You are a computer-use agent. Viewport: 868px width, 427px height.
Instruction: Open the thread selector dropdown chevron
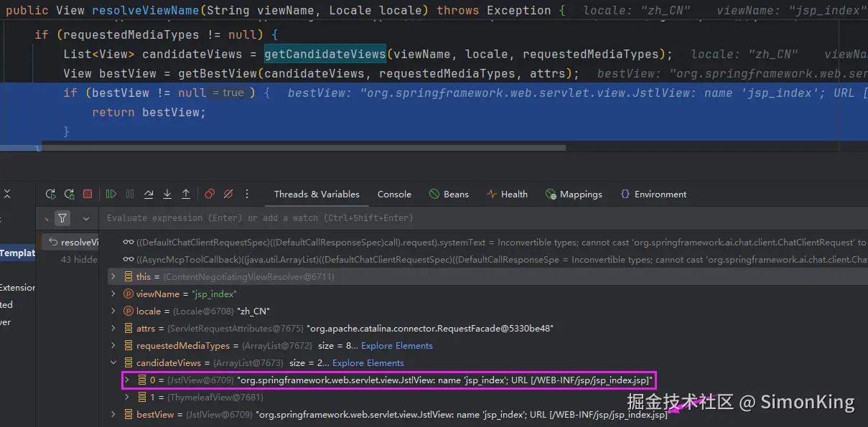(86, 218)
